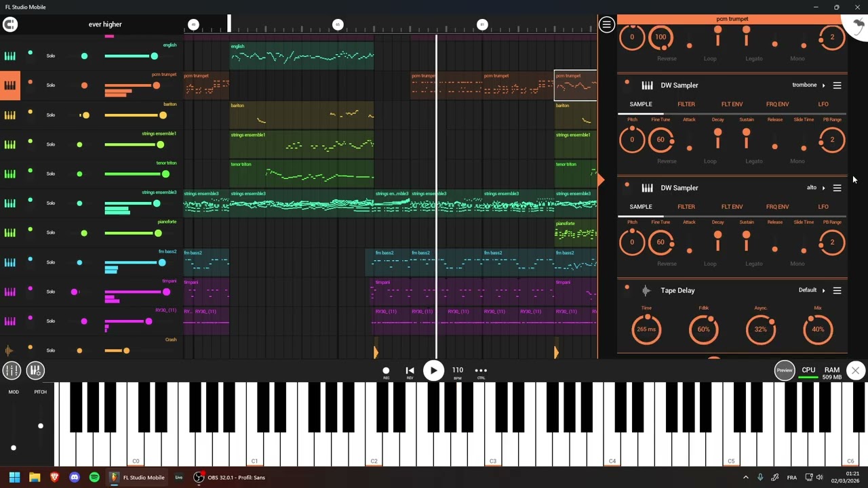Click the tenor triton volume slider handle

pos(165,174)
